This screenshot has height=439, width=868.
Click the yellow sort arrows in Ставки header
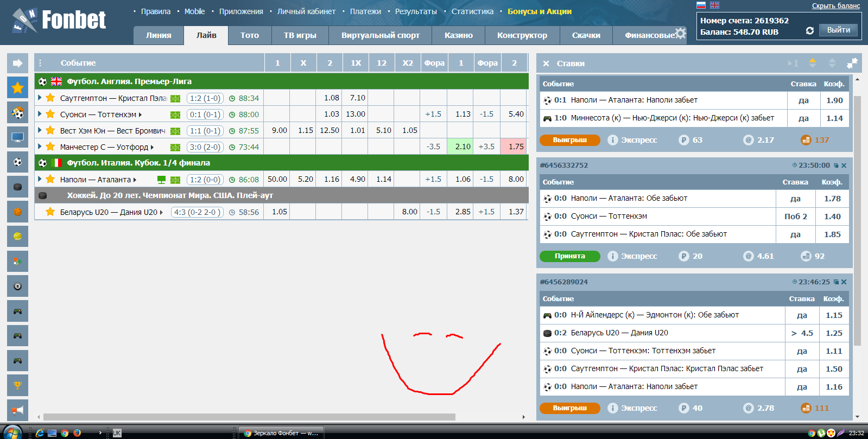coord(813,63)
